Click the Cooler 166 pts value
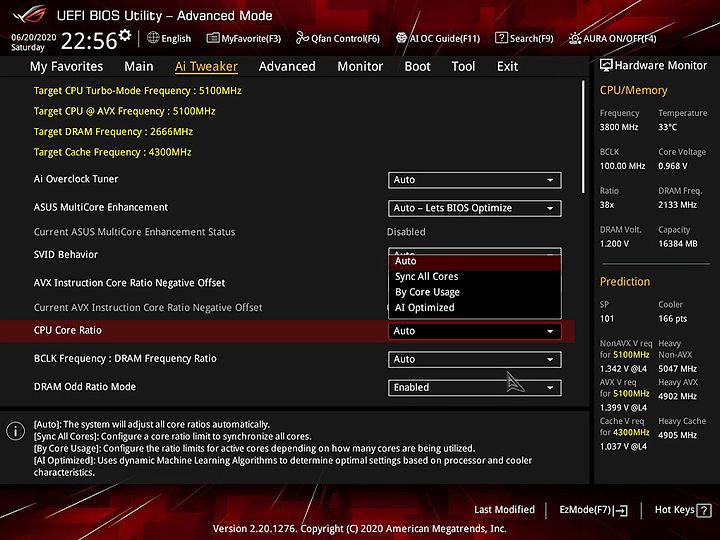Image resolution: width=720 pixels, height=540 pixels. (673, 319)
